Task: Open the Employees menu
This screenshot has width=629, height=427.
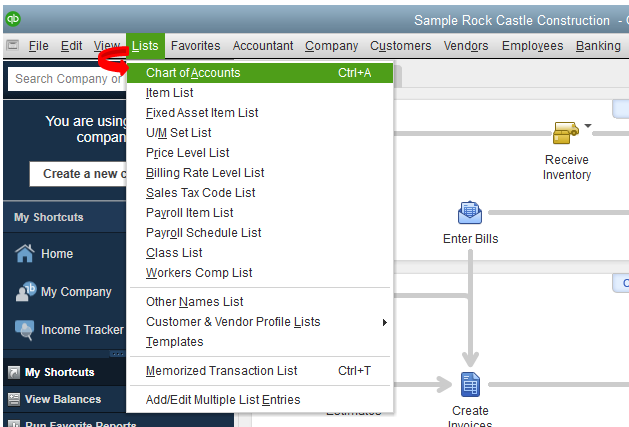Action: pyautogui.click(x=532, y=46)
